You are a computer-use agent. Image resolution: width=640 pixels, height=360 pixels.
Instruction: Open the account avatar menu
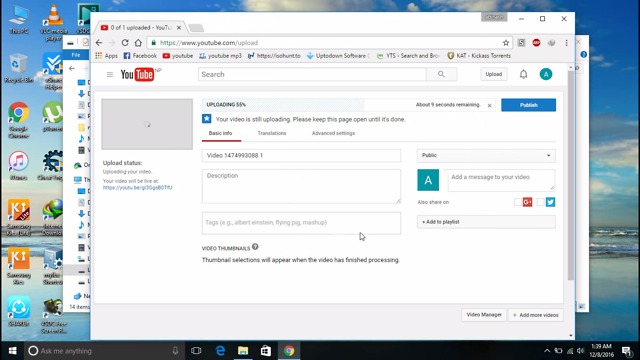point(546,74)
